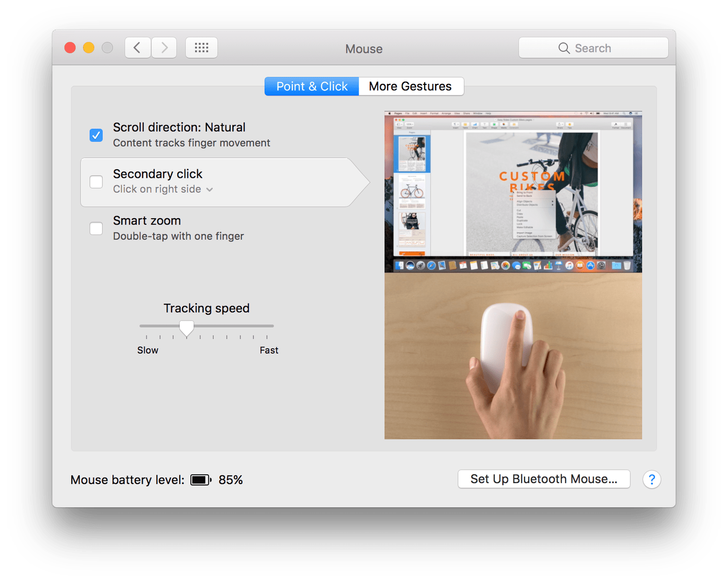
Task: Open the 'Click on right side' dropdown
Action: tap(163, 189)
